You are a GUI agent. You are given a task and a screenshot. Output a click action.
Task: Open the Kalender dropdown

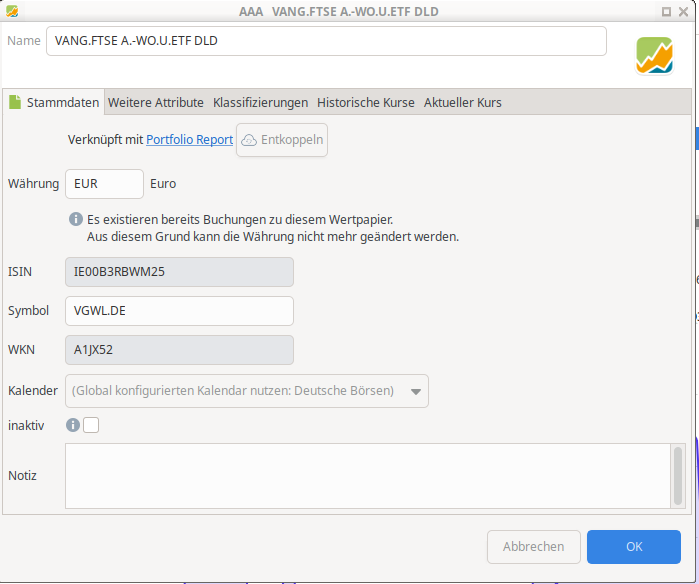tap(247, 391)
